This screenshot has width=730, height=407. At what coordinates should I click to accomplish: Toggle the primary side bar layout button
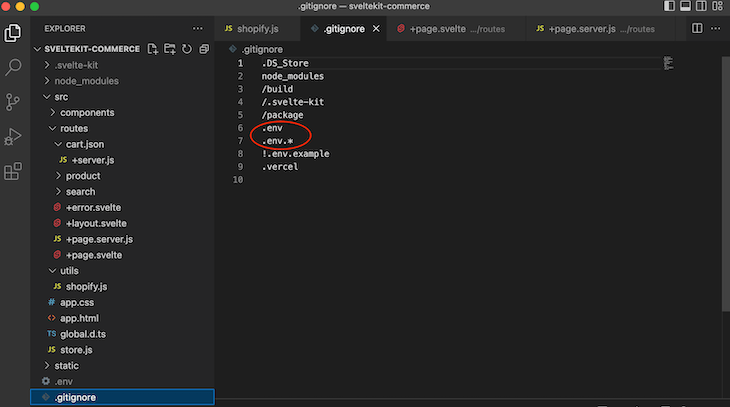tap(668, 6)
